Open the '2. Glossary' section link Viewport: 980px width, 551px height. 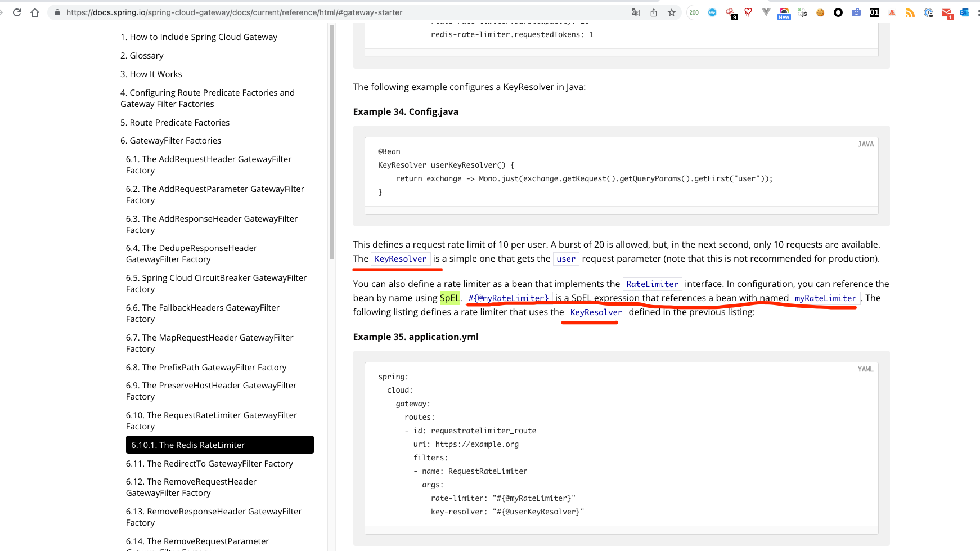coord(142,56)
